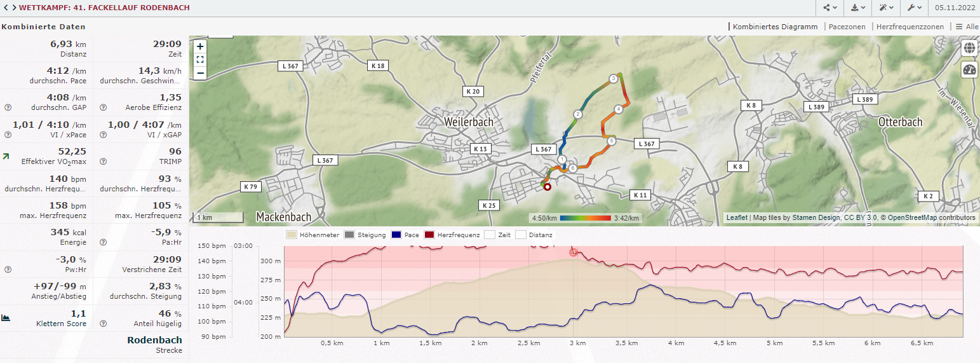
Task: Open OpenStreetMap contributors attribution link
Action: [931, 217]
